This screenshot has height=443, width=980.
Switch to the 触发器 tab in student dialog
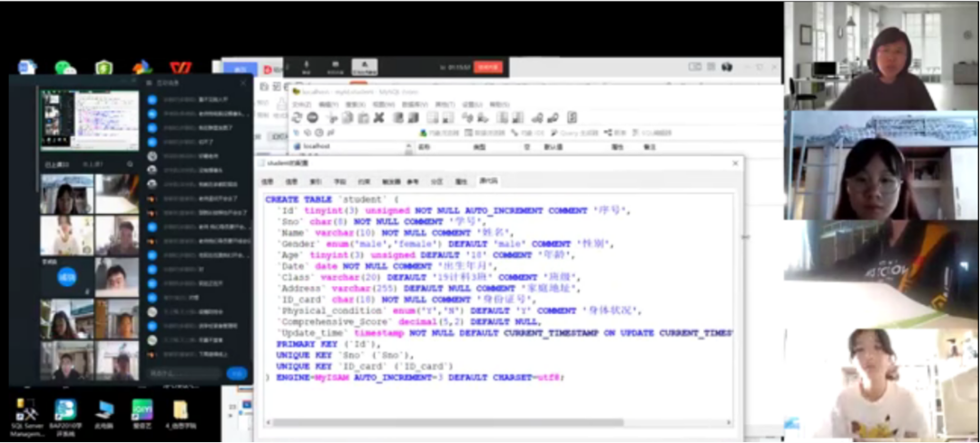click(390, 182)
